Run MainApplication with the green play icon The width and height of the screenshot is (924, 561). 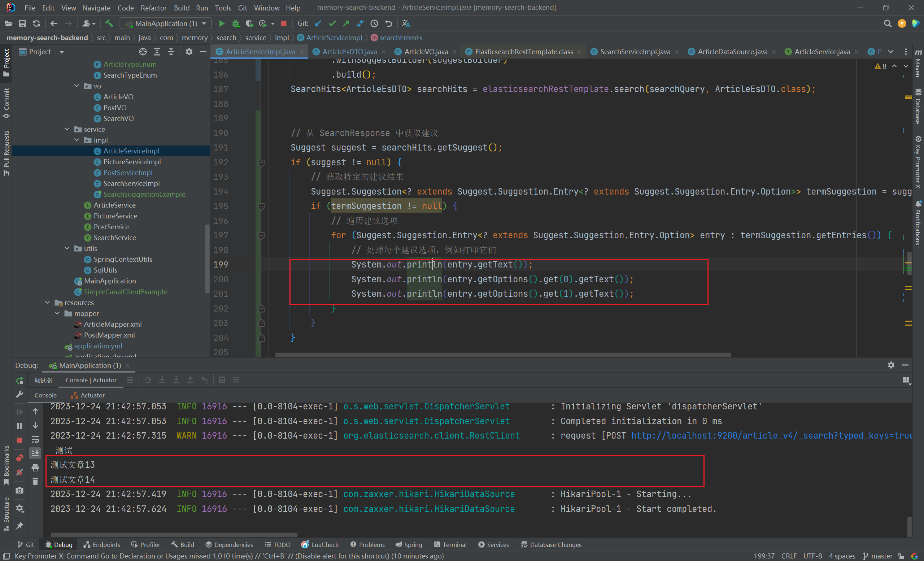coord(222,23)
